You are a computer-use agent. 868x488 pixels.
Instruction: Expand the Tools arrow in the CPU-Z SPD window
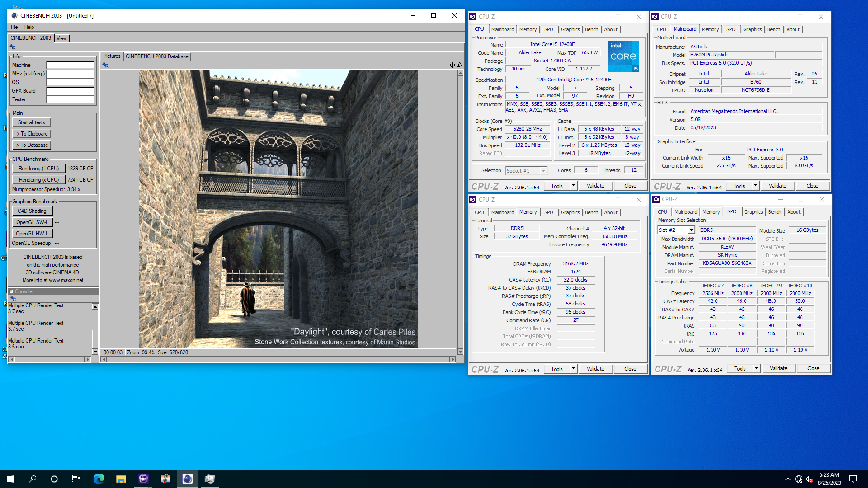tap(756, 368)
